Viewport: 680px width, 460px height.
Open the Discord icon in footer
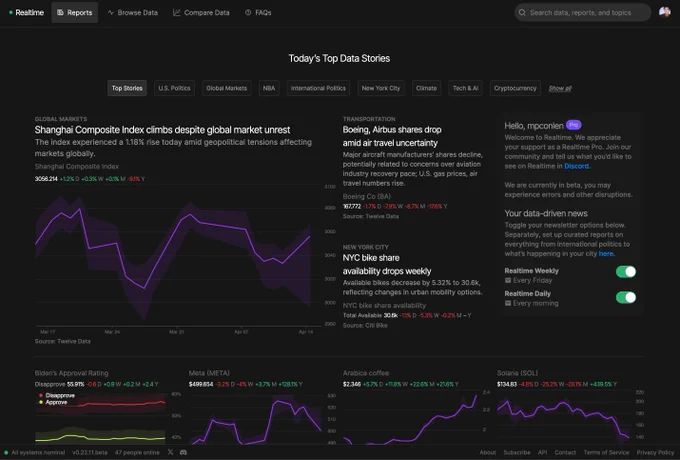[183, 452]
